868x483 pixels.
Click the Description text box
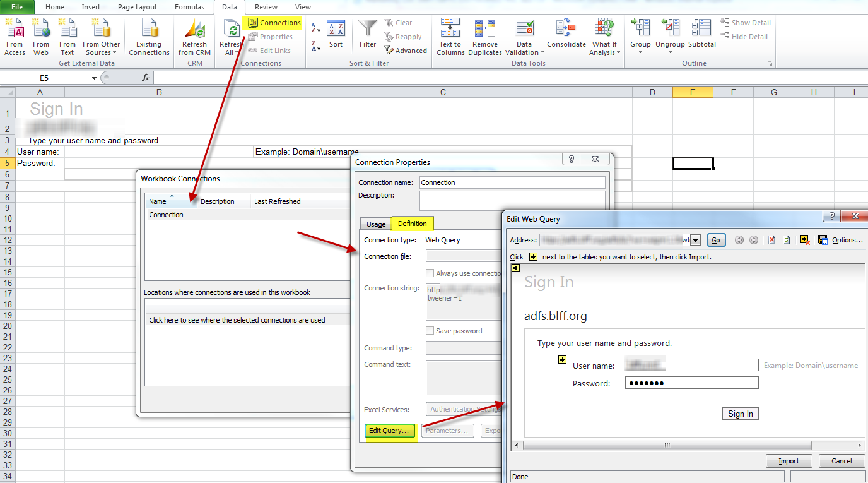point(512,201)
